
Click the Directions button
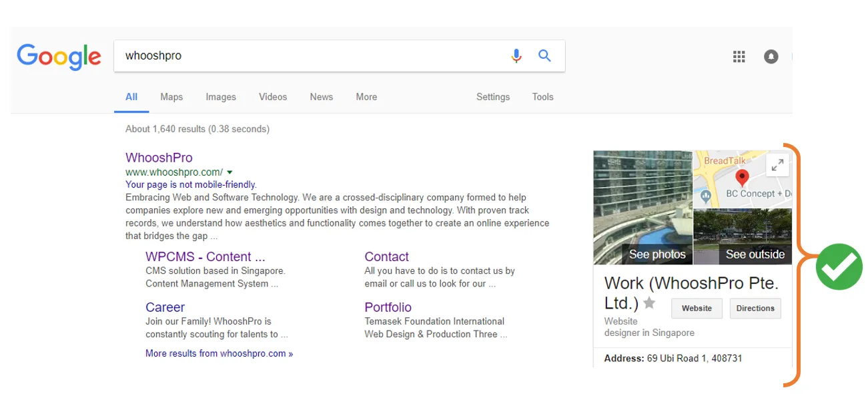(755, 309)
